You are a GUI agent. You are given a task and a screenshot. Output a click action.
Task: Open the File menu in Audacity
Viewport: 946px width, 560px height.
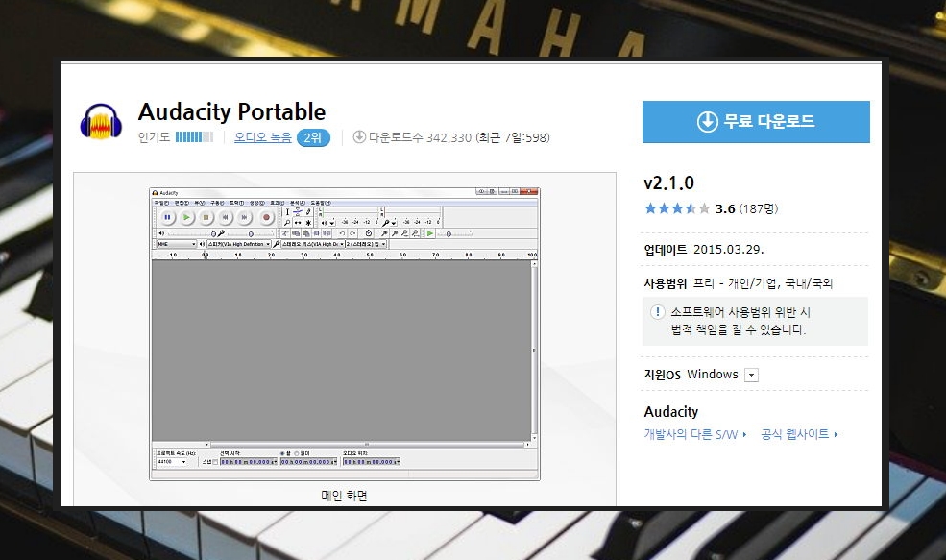click(159, 203)
